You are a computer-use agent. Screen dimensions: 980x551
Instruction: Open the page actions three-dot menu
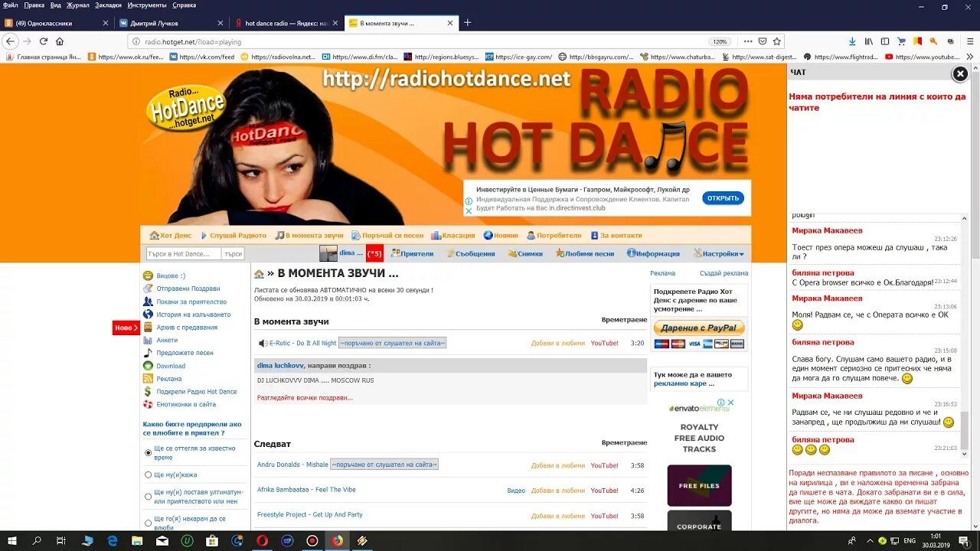point(746,41)
